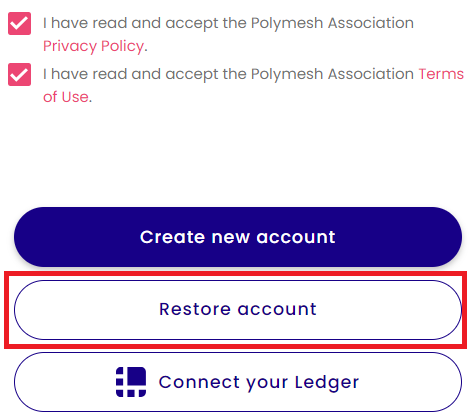Open the Privacy Policy link
473x418 pixels.
coord(93,46)
